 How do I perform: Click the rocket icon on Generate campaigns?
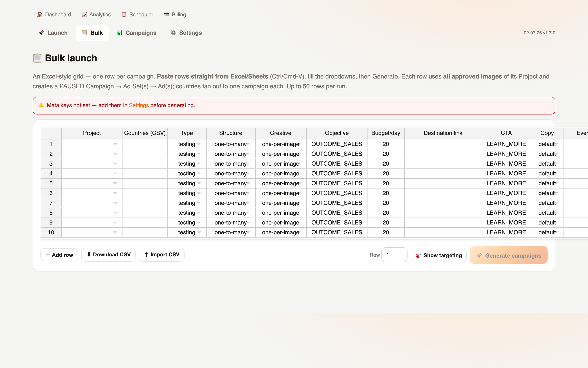tap(479, 255)
